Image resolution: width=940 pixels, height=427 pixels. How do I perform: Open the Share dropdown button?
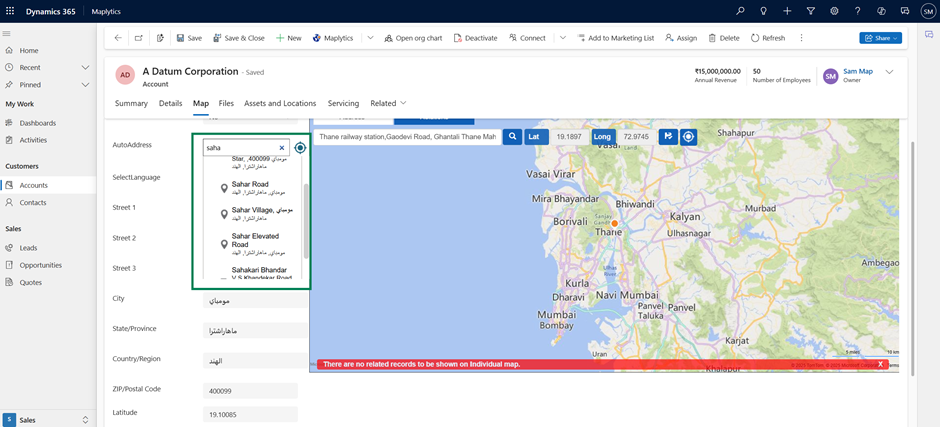pyautogui.click(x=880, y=38)
